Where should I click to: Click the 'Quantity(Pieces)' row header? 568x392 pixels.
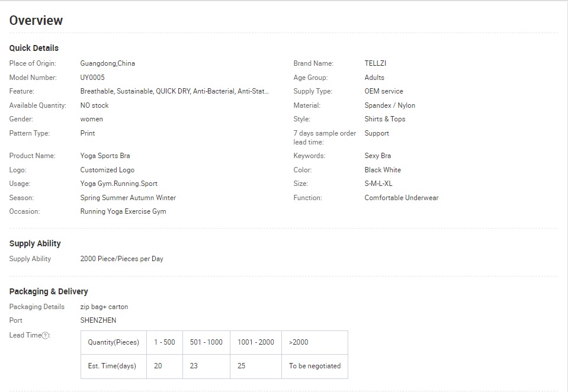click(113, 342)
